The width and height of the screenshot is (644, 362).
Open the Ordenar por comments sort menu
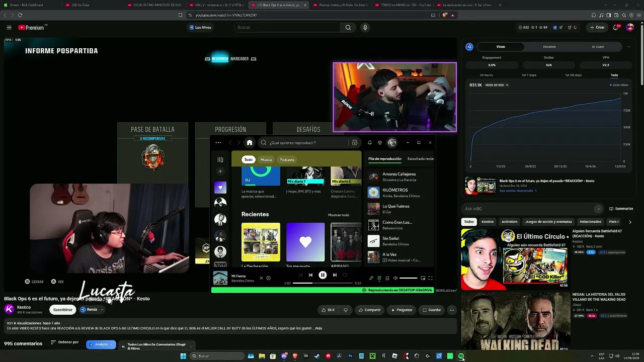tap(64, 342)
